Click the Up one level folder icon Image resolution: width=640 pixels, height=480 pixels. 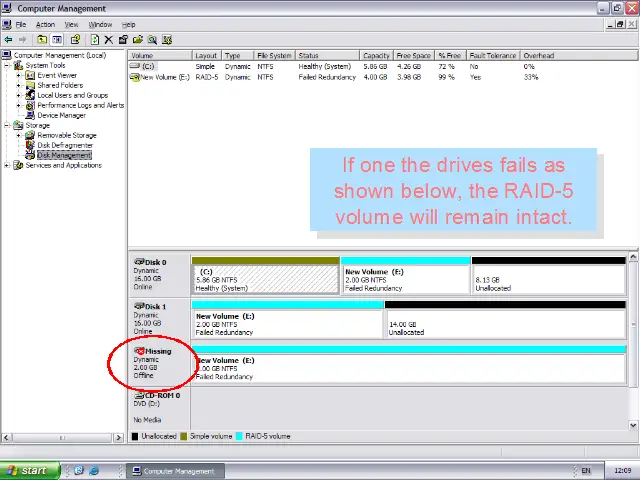pyautogui.click(x=42, y=40)
